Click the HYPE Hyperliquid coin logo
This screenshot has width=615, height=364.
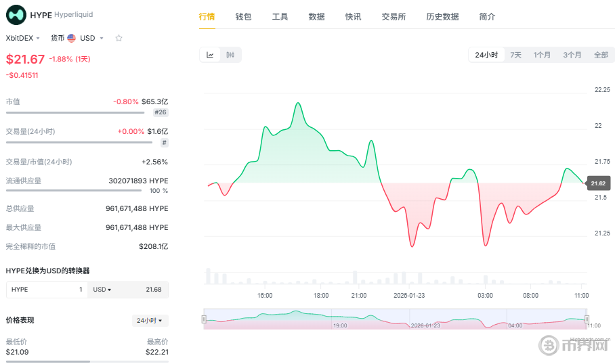(16, 14)
